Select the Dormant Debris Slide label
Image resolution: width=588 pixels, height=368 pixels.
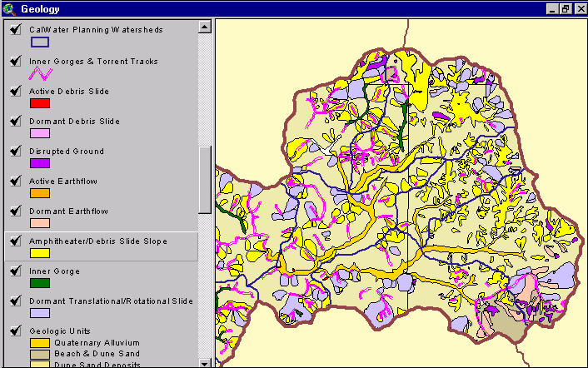(x=75, y=121)
